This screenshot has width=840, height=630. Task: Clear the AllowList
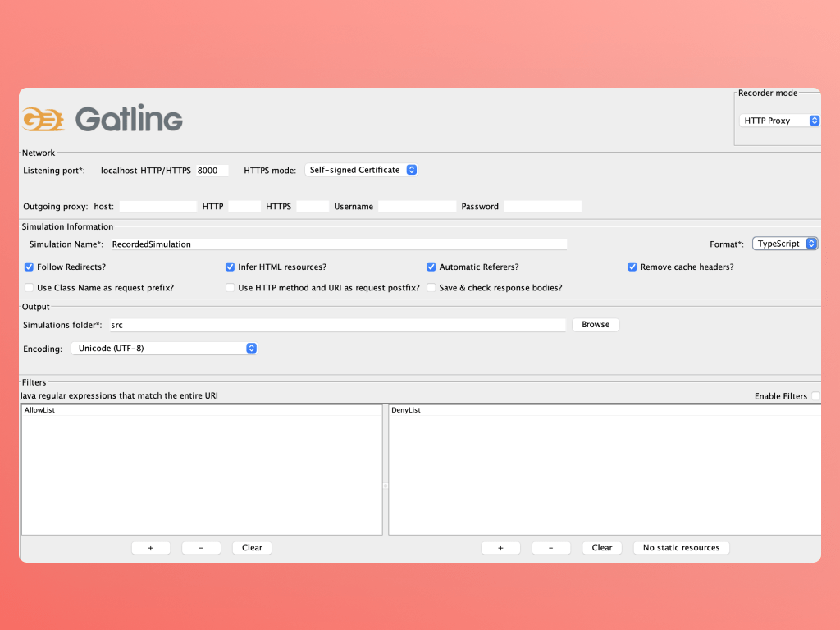[x=252, y=548]
